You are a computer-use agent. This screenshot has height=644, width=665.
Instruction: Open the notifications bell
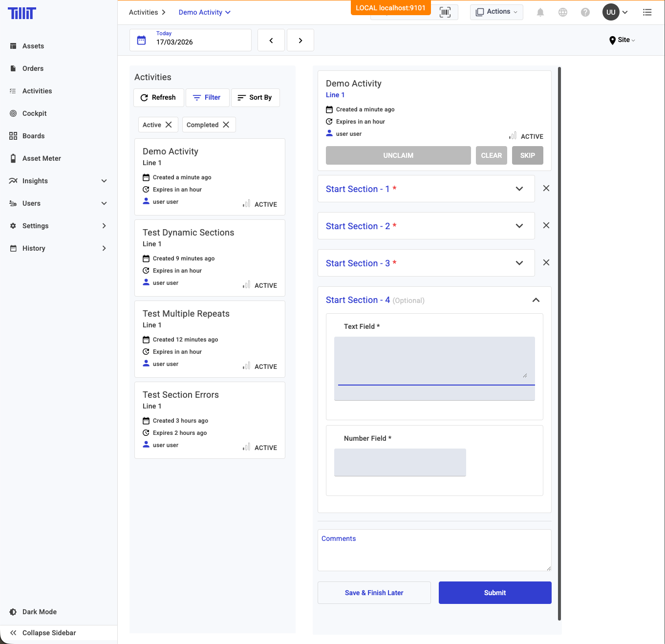[x=540, y=12]
